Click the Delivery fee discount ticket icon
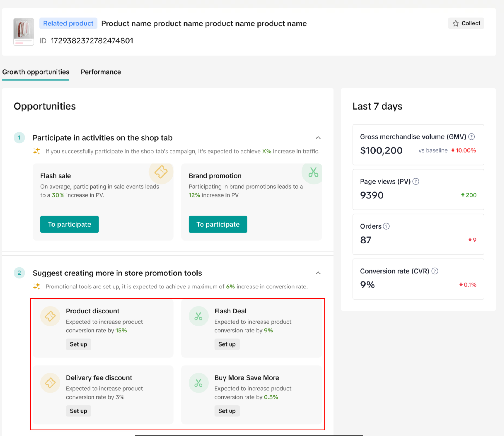Viewport: 504px width, 436px height. (50, 383)
